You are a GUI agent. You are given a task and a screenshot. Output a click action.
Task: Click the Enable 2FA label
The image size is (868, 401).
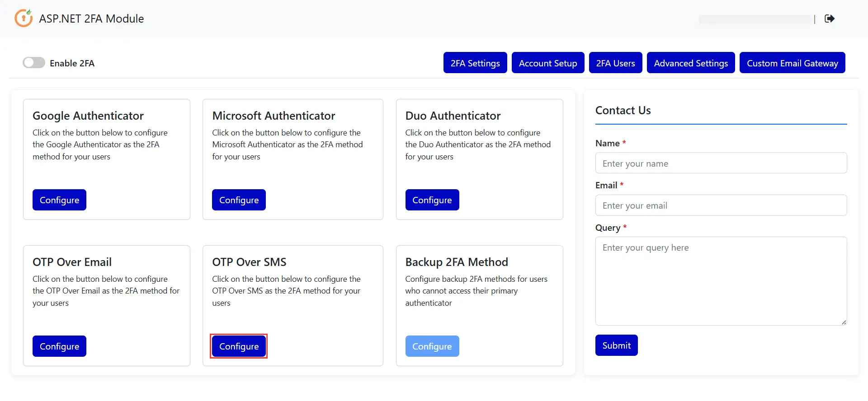[72, 63]
